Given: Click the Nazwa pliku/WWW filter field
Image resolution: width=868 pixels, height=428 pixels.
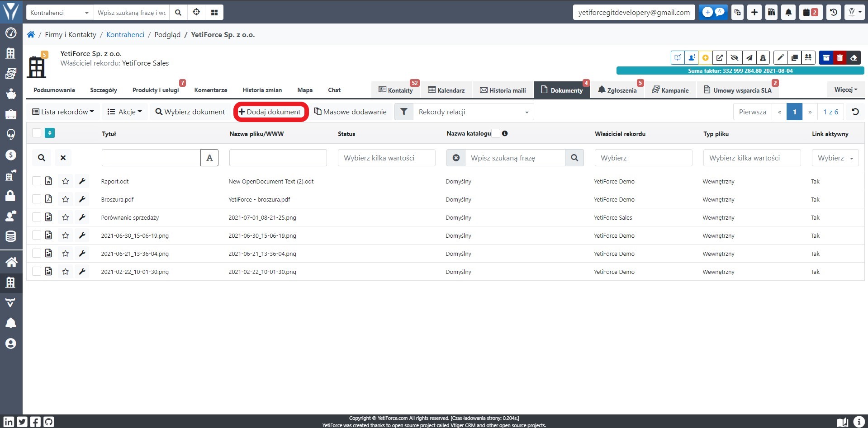Looking at the screenshot, I should pyautogui.click(x=278, y=158).
